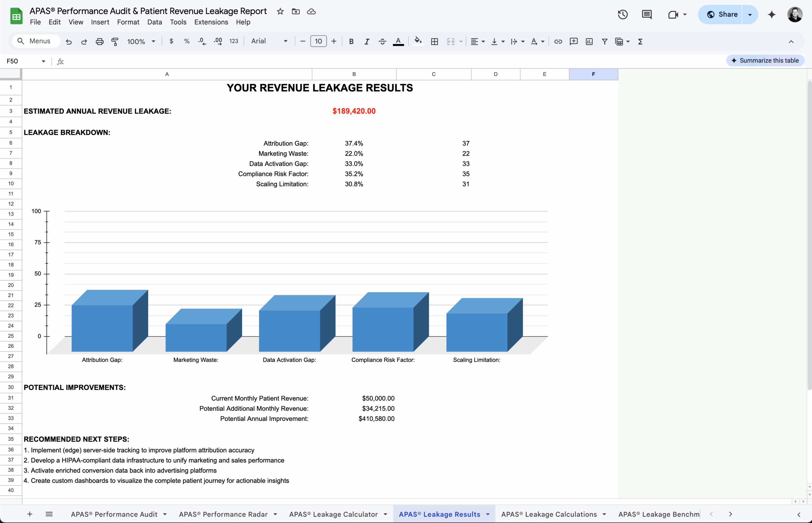Open the zoom 100% dropdown
The width and height of the screenshot is (812, 523).
click(x=141, y=42)
